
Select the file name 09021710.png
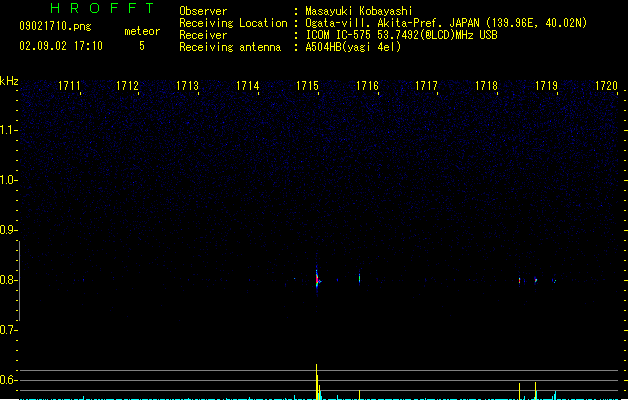tap(55, 26)
